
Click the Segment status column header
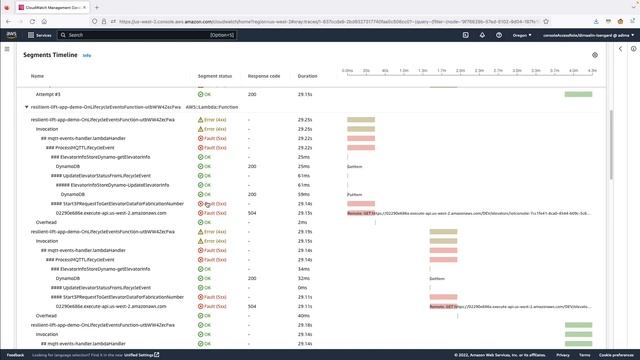click(x=215, y=76)
